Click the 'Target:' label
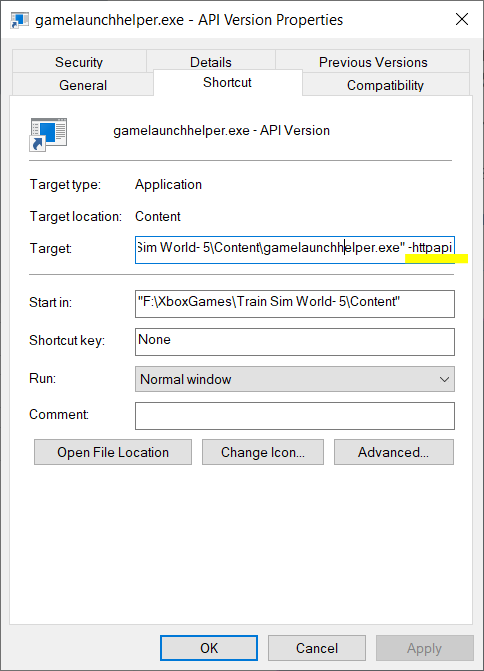This screenshot has height=671, width=484. click(x=50, y=248)
